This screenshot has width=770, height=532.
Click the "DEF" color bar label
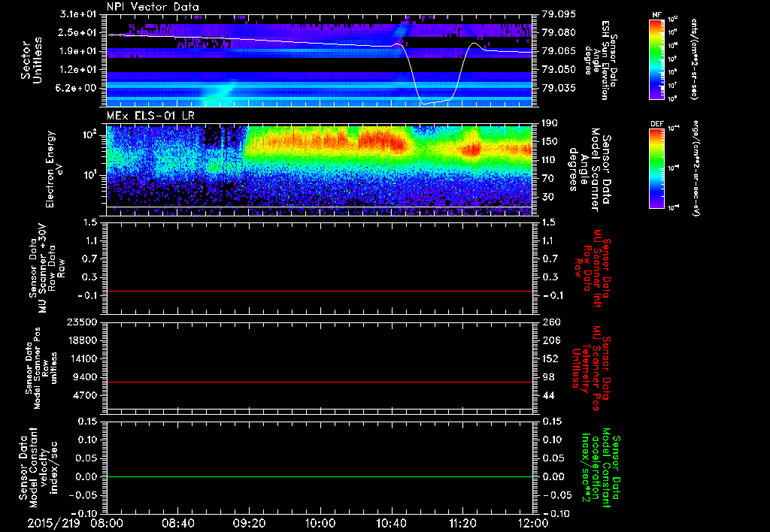(656, 124)
